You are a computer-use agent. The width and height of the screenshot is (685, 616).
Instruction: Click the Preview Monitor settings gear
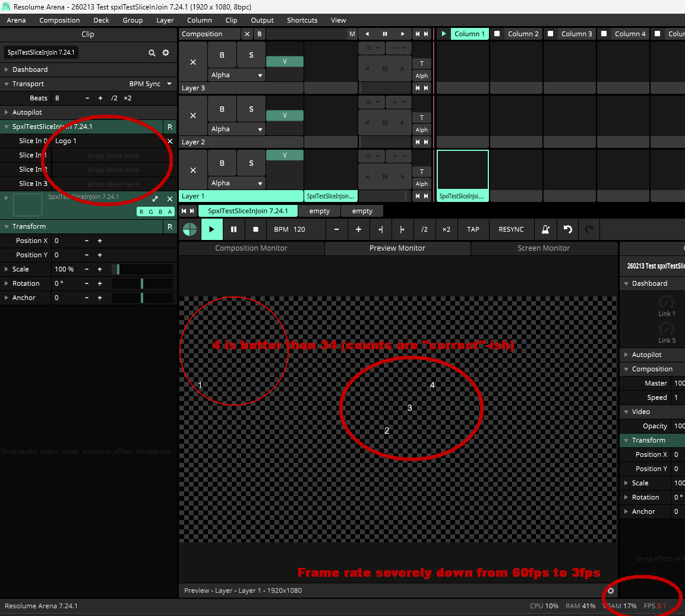coord(610,590)
